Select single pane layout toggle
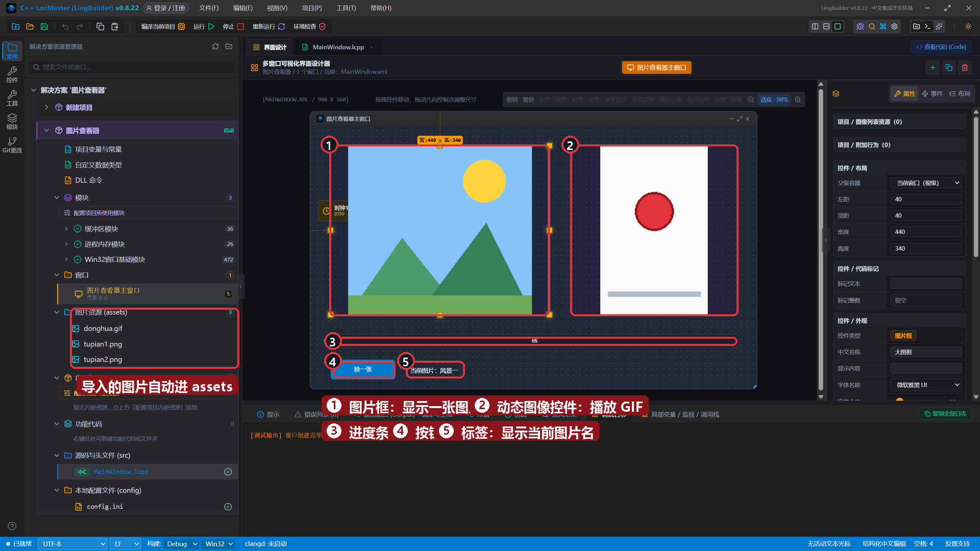The height and width of the screenshot is (551, 980). coord(838,27)
